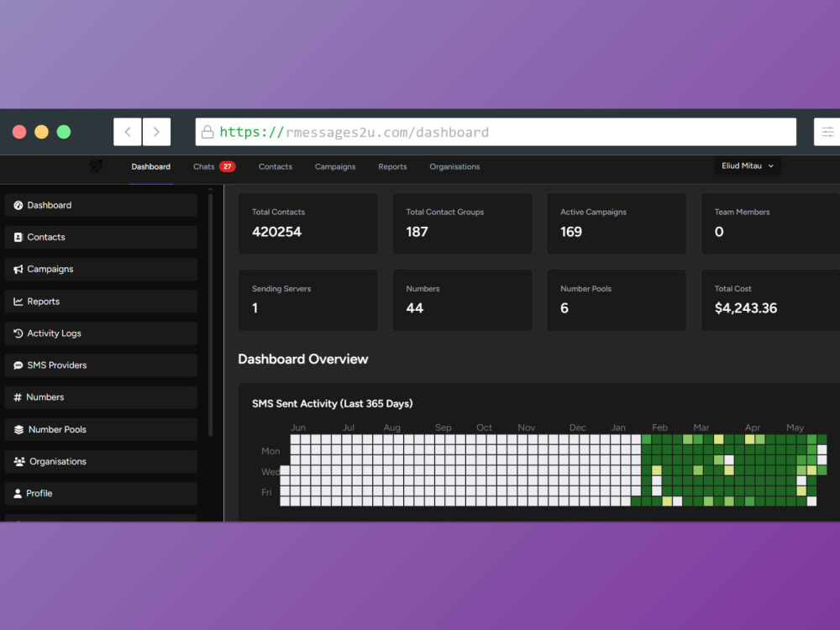The height and width of the screenshot is (630, 840).
Task: Click the browser forward arrow
Action: click(156, 132)
